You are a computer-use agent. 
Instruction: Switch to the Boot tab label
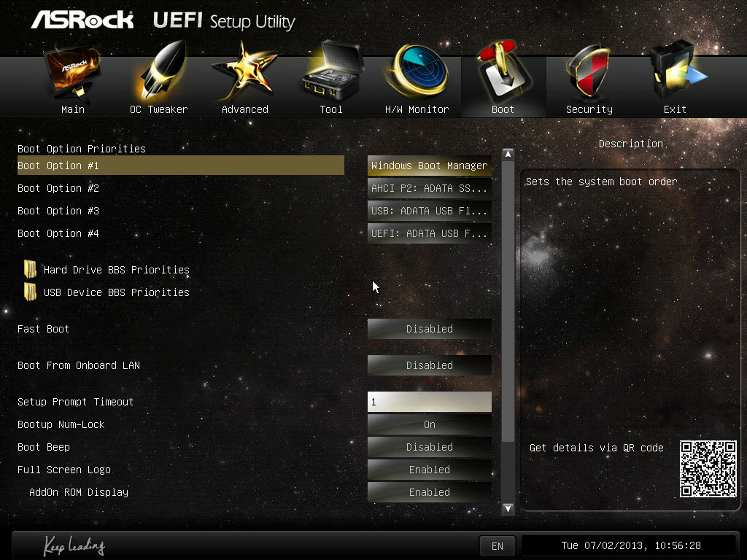point(503,109)
